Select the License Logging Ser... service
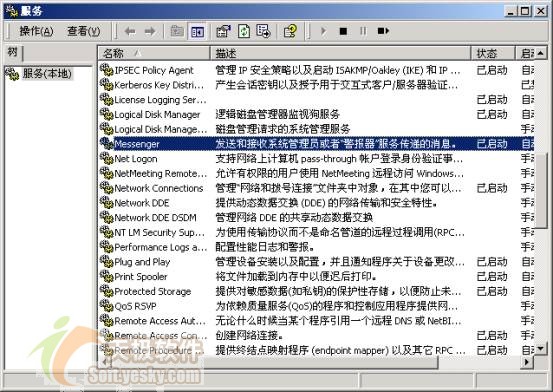This screenshot has width=553, height=392. coord(160,100)
